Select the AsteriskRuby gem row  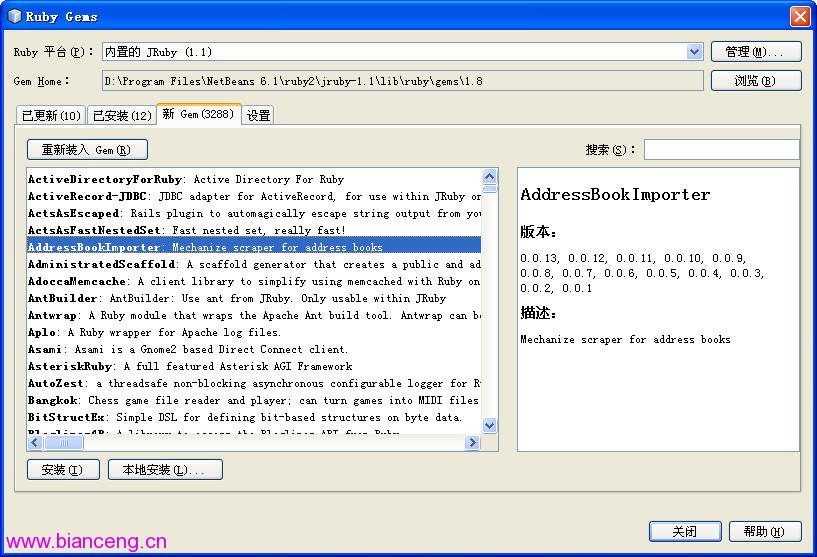coord(254,366)
